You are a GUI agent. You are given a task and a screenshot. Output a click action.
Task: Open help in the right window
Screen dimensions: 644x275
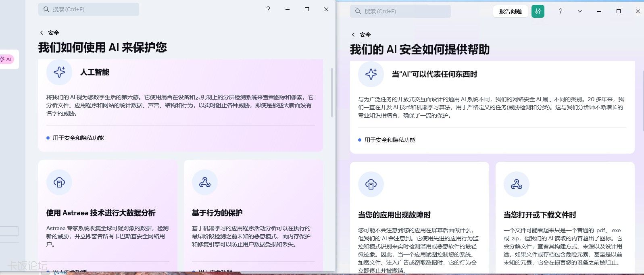(x=560, y=11)
